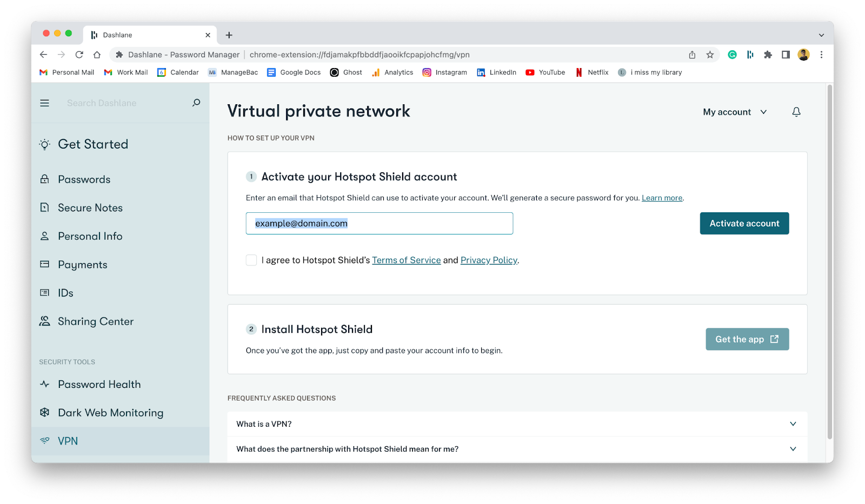Click the Chrome profile avatar
Viewport: 865px width, 504px height.
tap(804, 55)
